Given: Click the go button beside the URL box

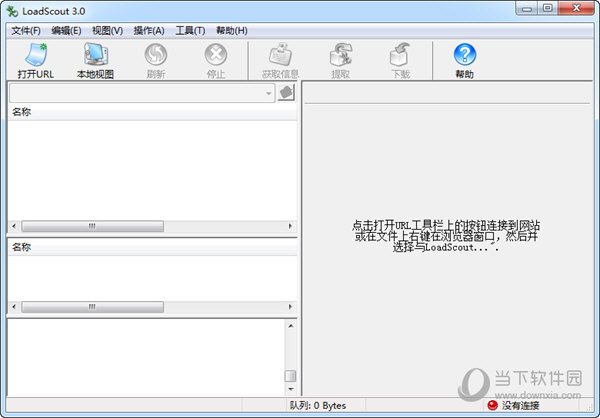Looking at the screenshot, I should (286, 93).
